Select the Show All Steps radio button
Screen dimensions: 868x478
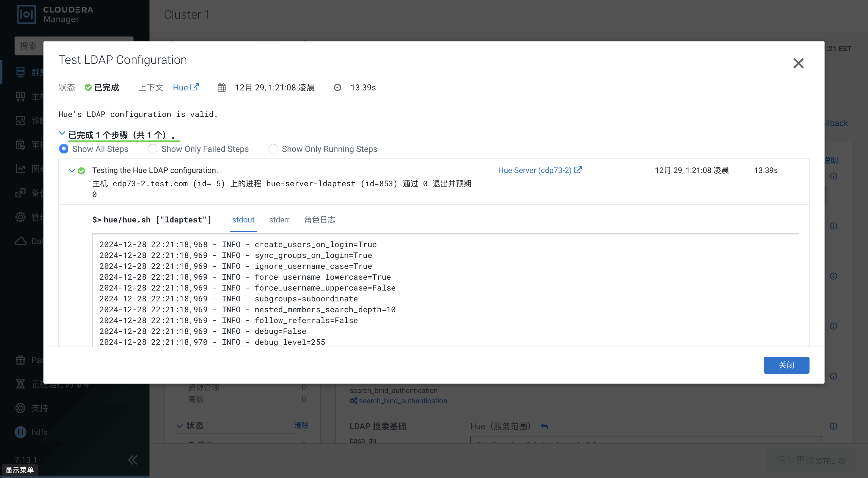[x=64, y=149]
